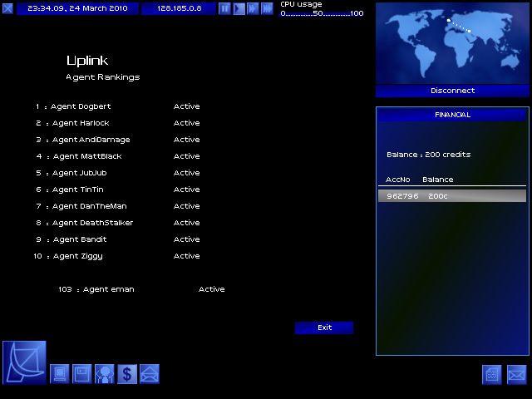Click the FINANCIAL panel header

(x=452, y=115)
